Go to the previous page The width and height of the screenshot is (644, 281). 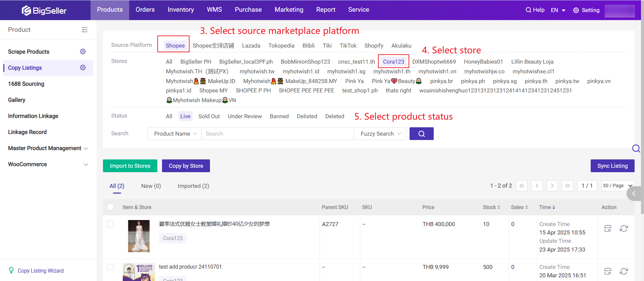[x=537, y=186]
